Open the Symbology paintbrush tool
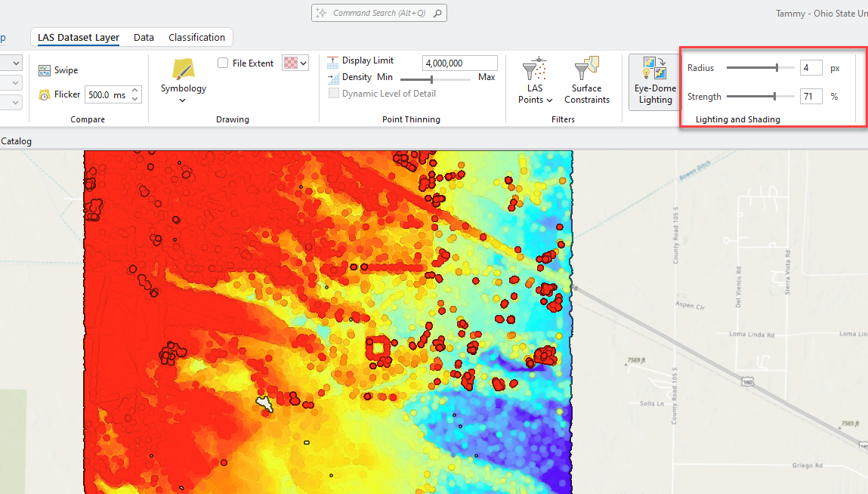868x494 pixels. pos(183,69)
